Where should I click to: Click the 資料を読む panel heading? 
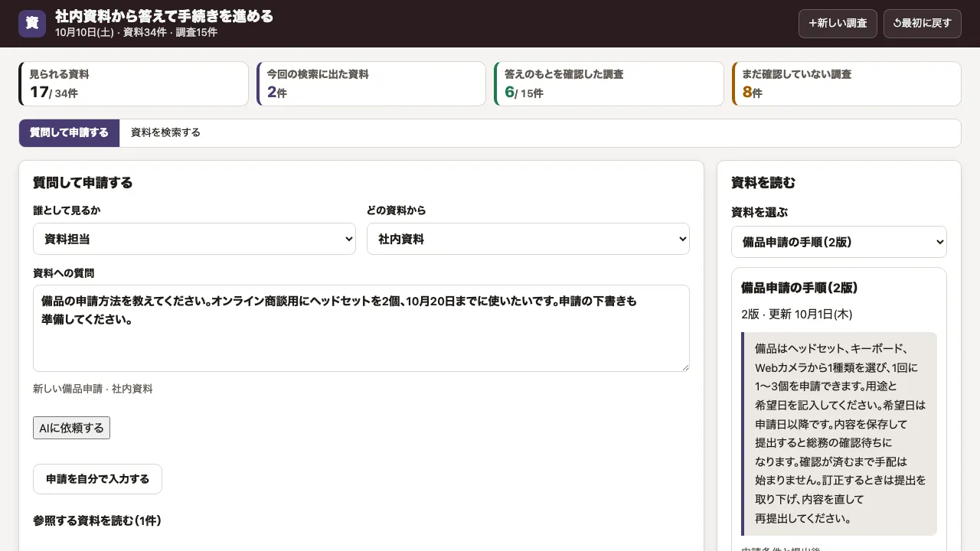click(x=763, y=183)
